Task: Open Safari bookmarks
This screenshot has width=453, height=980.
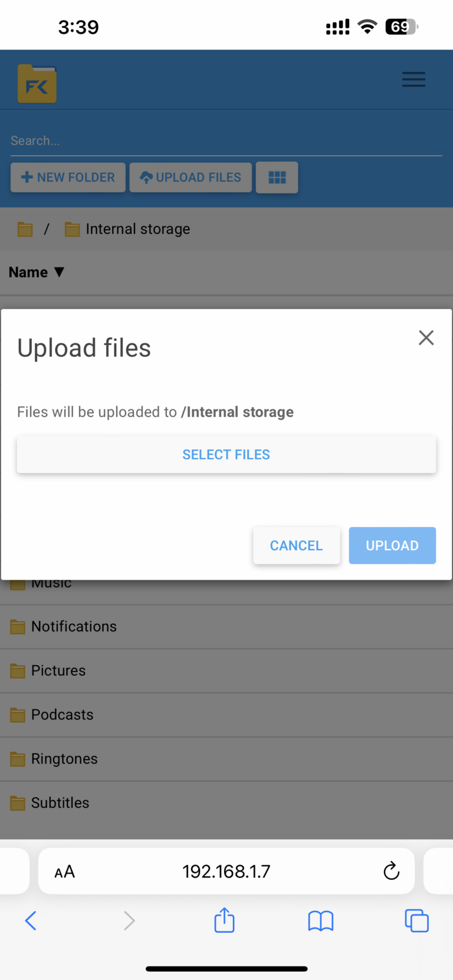Action: point(320,920)
